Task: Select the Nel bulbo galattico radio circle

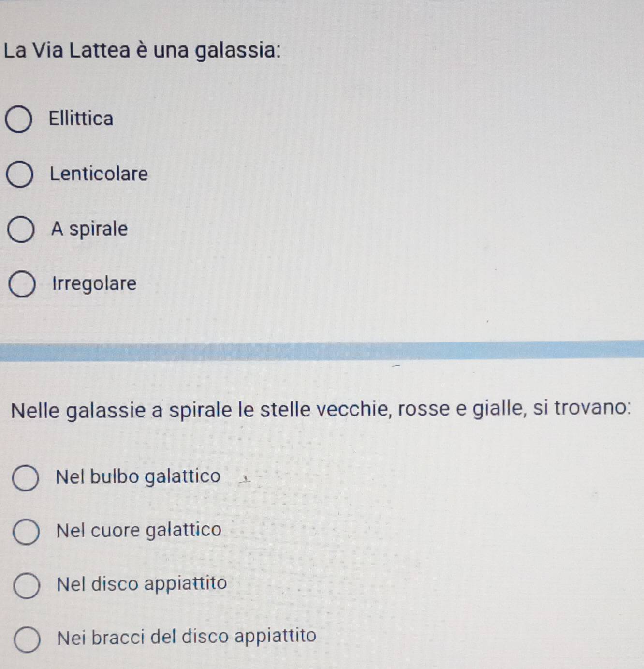Action: point(25,479)
